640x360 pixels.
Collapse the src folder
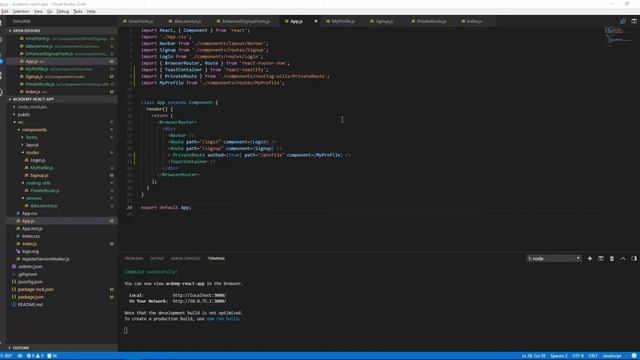(x=20, y=122)
